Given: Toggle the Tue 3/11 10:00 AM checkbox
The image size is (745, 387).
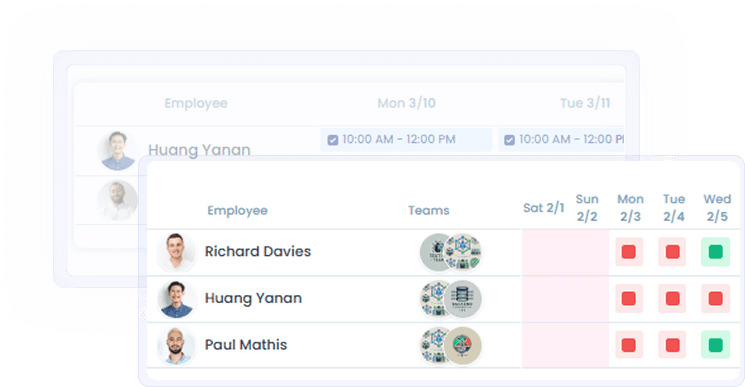Looking at the screenshot, I should coord(509,140).
